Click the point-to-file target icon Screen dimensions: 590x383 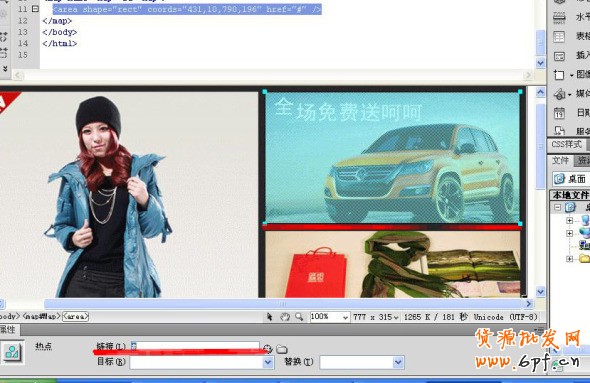pos(268,349)
